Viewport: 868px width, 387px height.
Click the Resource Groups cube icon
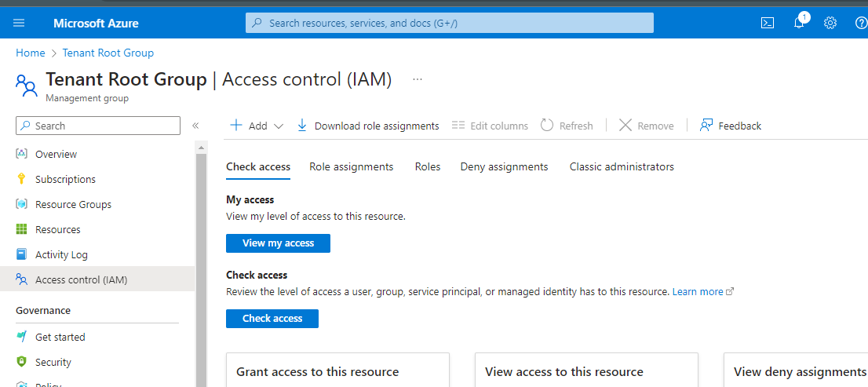(22, 204)
